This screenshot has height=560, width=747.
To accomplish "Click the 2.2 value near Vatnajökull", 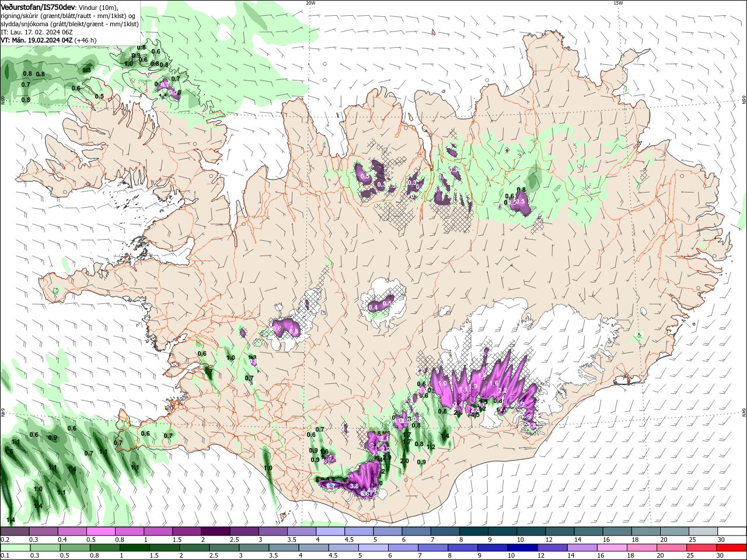I will click(x=502, y=390).
